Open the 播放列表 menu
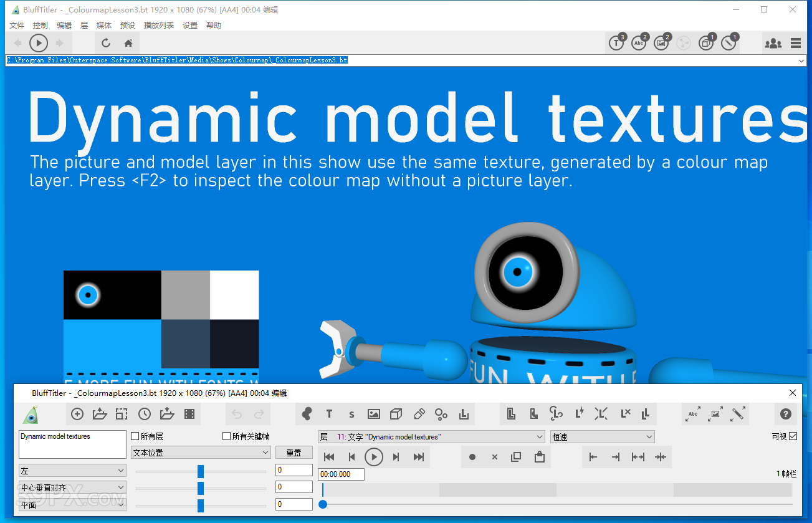The width and height of the screenshot is (812, 523). click(159, 26)
